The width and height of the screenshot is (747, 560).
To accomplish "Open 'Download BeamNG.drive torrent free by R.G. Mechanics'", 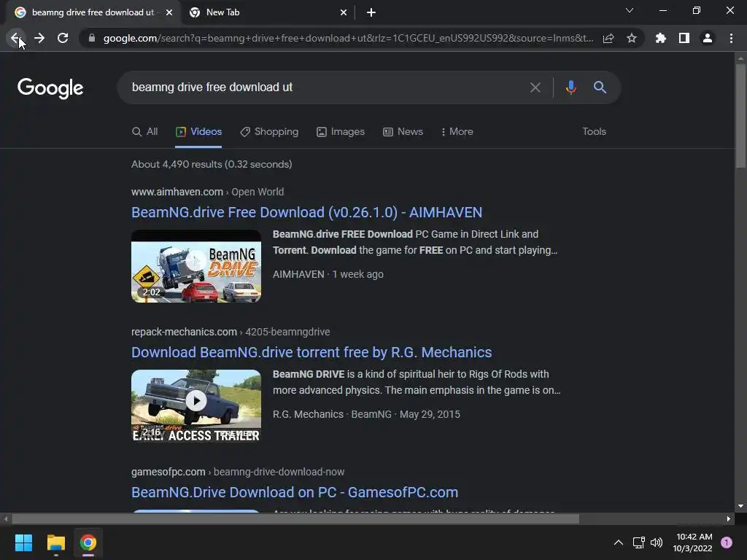I will [311, 352].
